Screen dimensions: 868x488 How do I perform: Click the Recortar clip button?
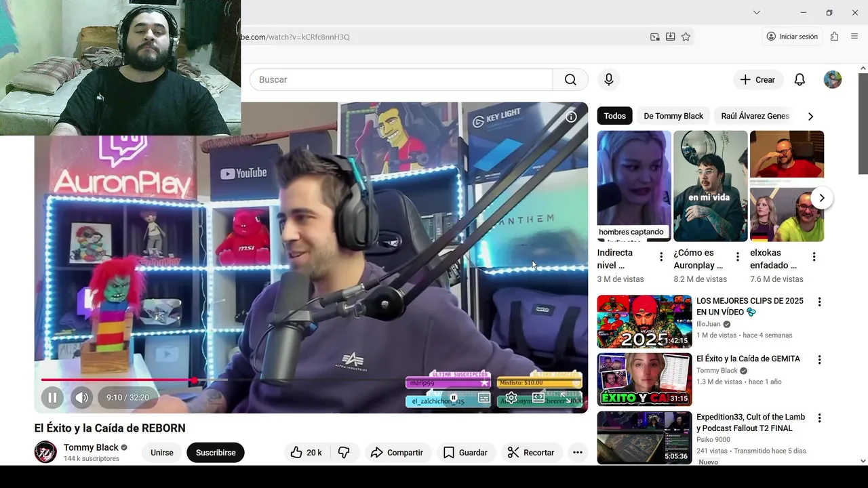pos(531,453)
